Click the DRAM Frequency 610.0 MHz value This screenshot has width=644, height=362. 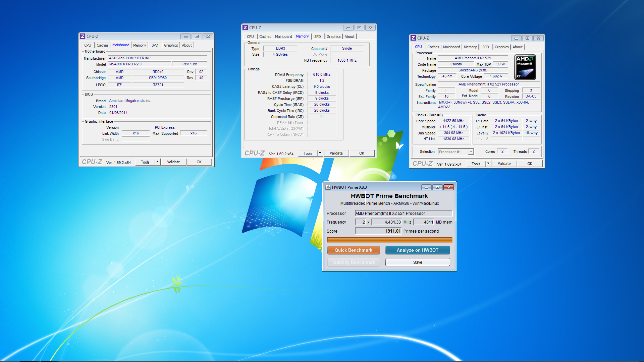click(322, 75)
